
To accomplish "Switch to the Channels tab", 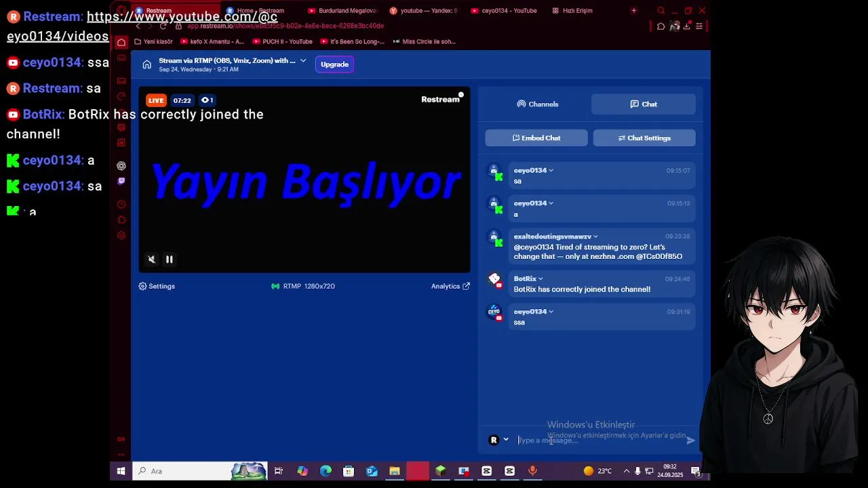I will click(538, 104).
